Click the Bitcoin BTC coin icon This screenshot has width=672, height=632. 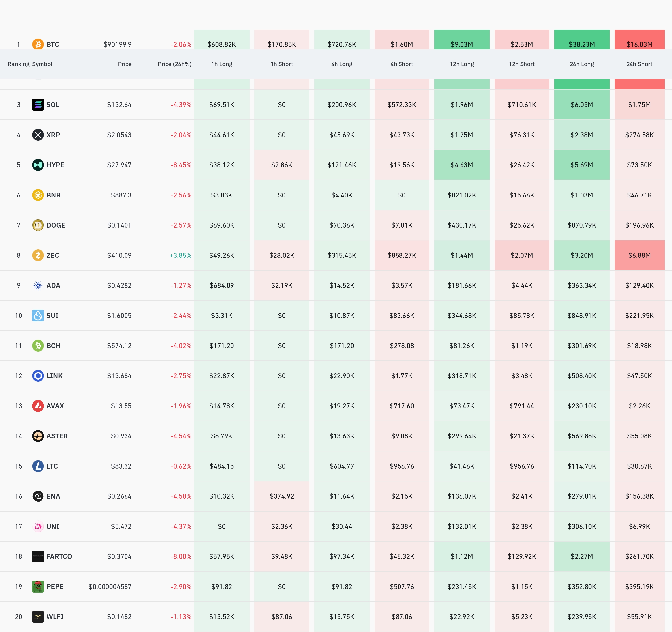(38, 44)
